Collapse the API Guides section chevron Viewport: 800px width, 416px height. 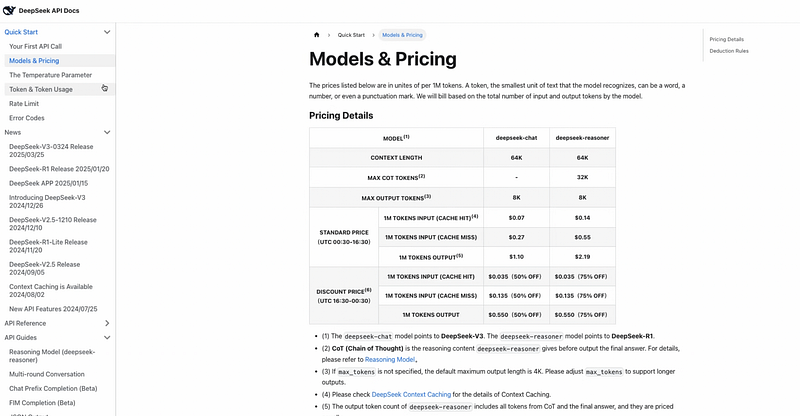pyautogui.click(x=107, y=338)
